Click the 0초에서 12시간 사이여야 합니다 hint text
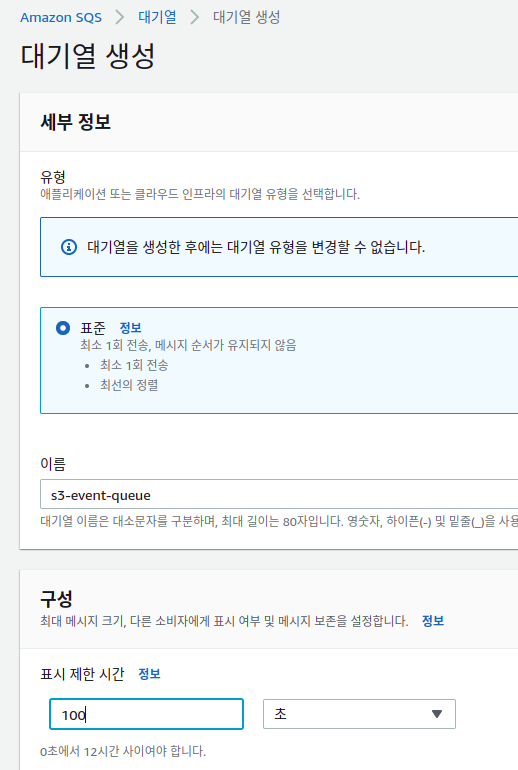Screen dimensions: 518x770 pyautogui.click(x=123, y=751)
